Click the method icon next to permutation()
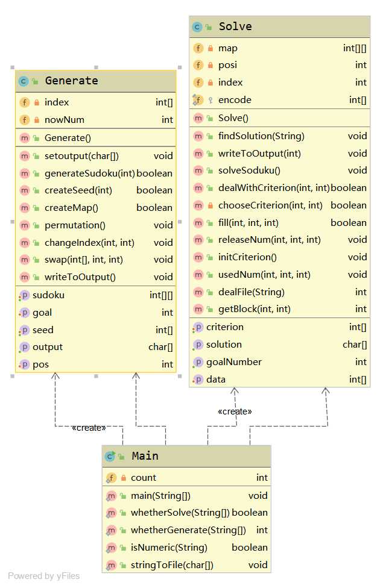The height and width of the screenshot is (588, 386). pos(24,225)
